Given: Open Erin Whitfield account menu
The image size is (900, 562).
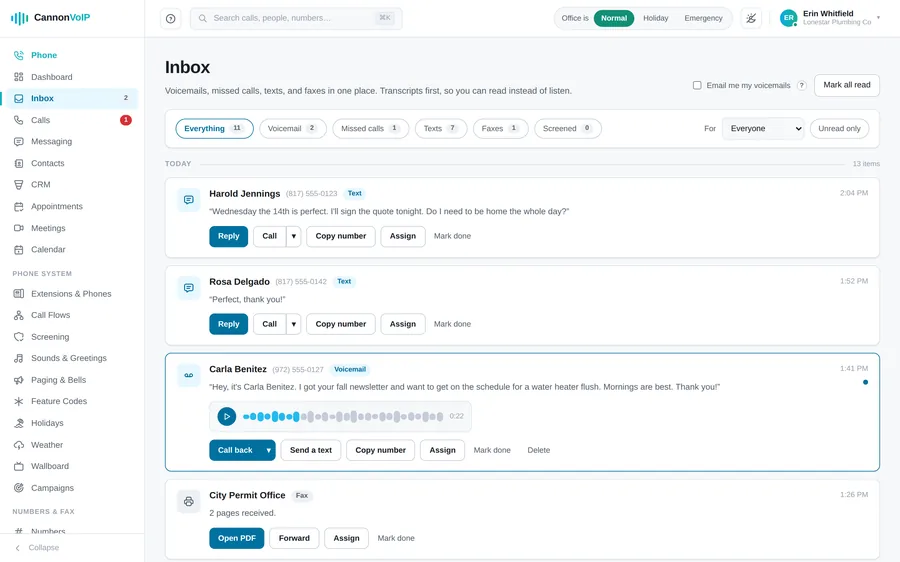Looking at the screenshot, I should click(x=829, y=18).
